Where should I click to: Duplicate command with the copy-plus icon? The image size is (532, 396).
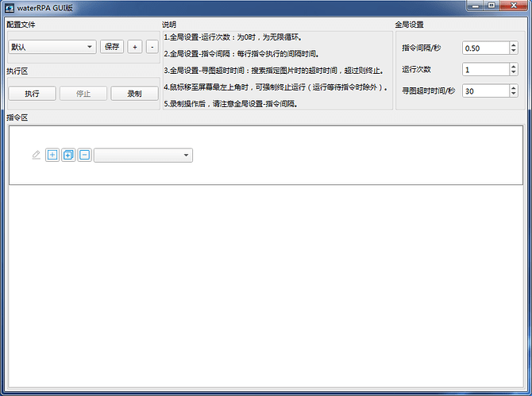[x=68, y=155]
